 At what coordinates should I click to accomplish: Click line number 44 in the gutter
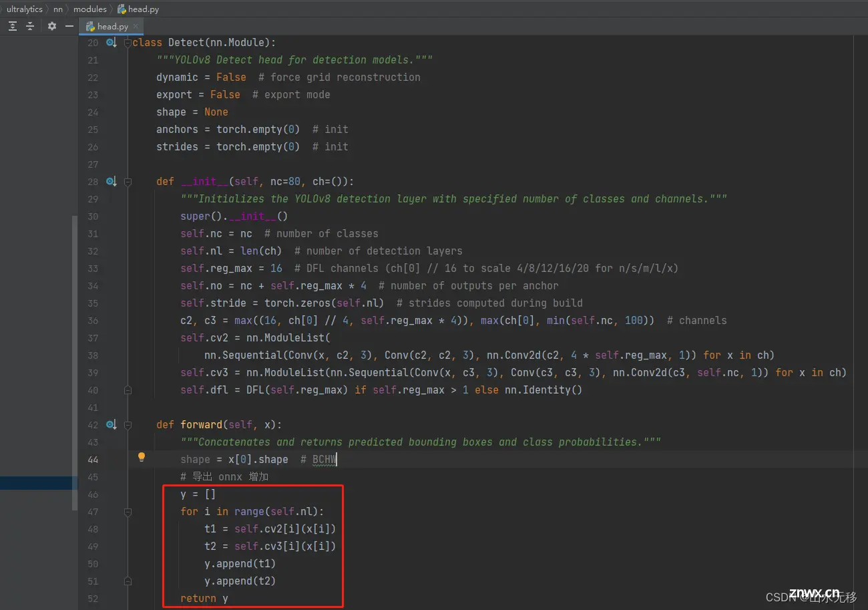(x=93, y=460)
